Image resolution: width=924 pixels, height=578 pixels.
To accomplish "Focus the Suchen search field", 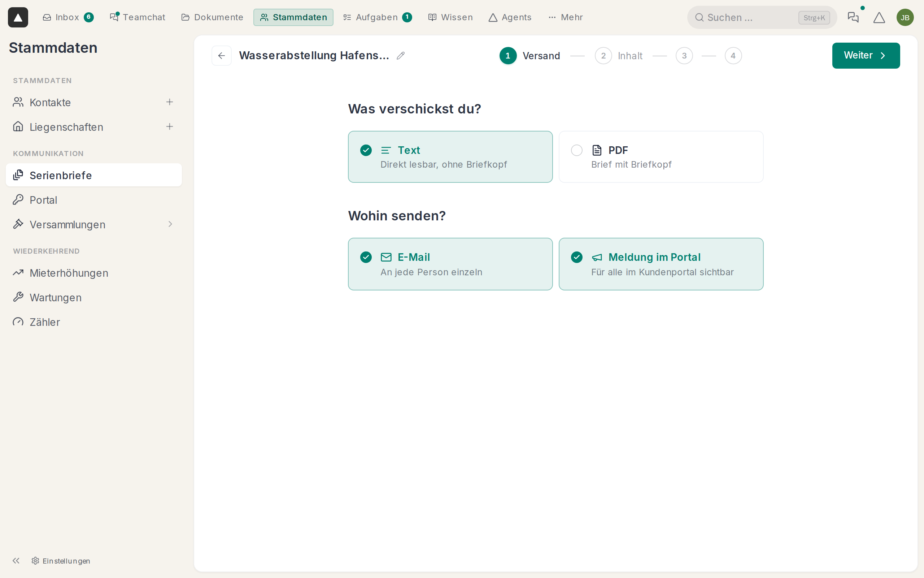I will [x=762, y=17].
